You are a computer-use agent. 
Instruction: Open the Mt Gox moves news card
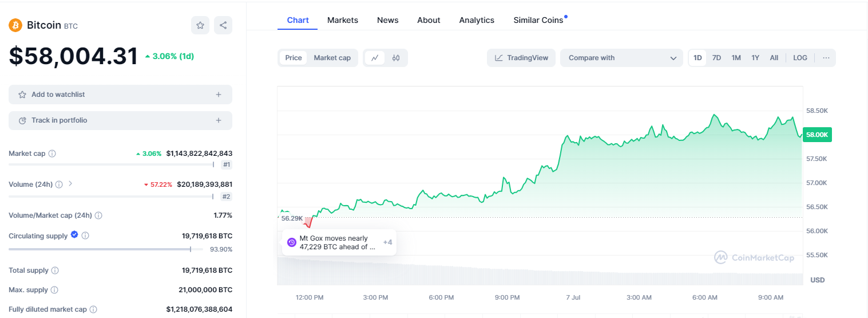(x=339, y=242)
